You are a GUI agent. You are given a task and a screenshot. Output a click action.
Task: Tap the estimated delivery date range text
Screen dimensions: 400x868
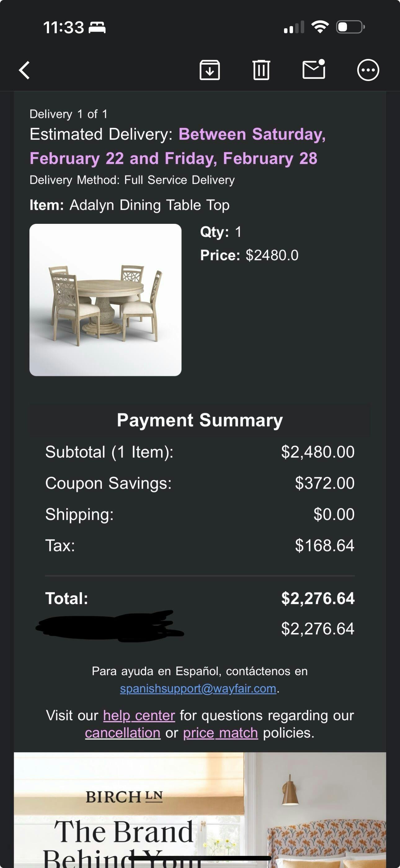[177, 146]
